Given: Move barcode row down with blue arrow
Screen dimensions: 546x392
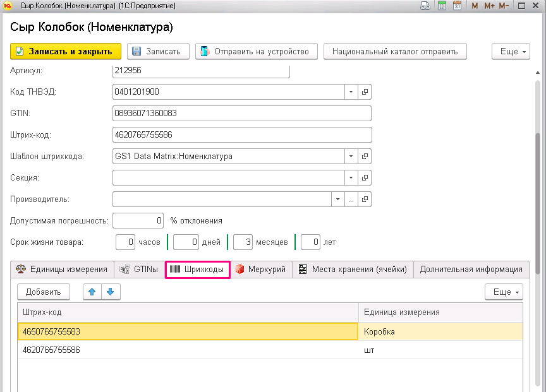Looking at the screenshot, I should [111, 292].
